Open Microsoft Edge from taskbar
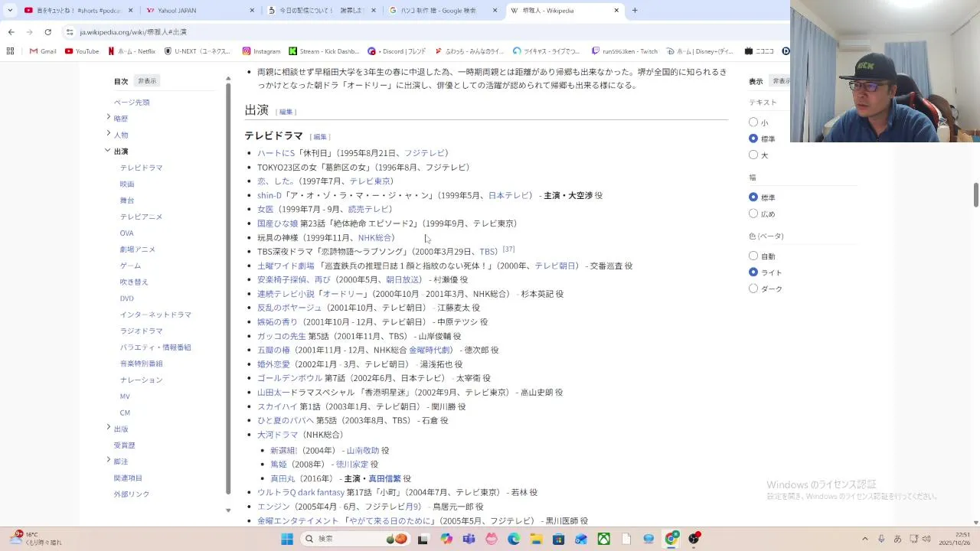The image size is (980, 551). (x=514, y=539)
